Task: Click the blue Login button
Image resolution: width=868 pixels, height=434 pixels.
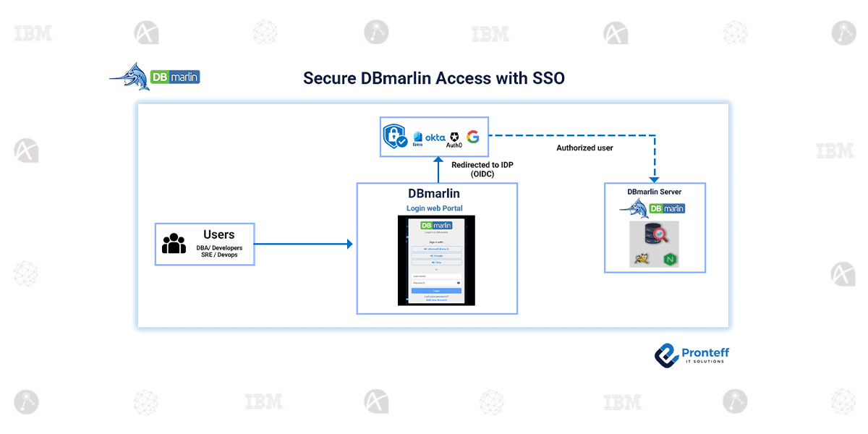Action: tap(436, 291)
